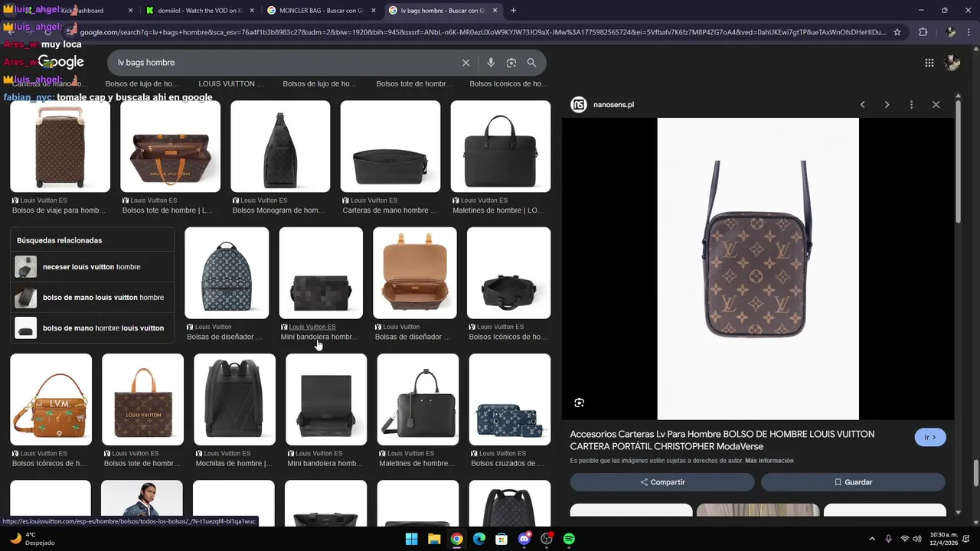Click the browser address bar URL

pos(482,32)
